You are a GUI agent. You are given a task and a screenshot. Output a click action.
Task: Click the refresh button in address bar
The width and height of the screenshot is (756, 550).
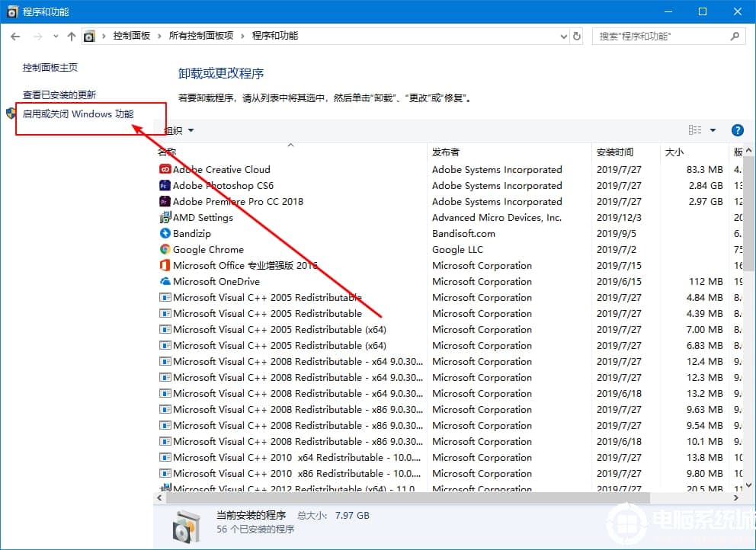click(577, 36)
